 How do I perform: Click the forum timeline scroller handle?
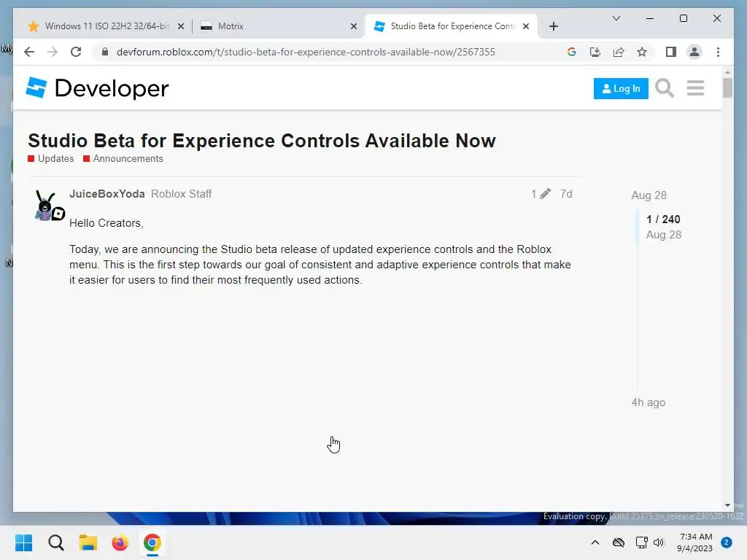(637, 227)
